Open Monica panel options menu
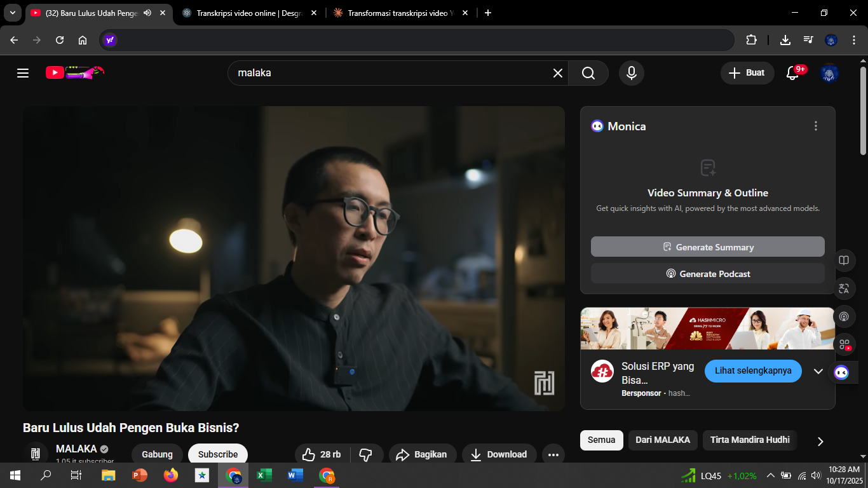 click(816, 126)
